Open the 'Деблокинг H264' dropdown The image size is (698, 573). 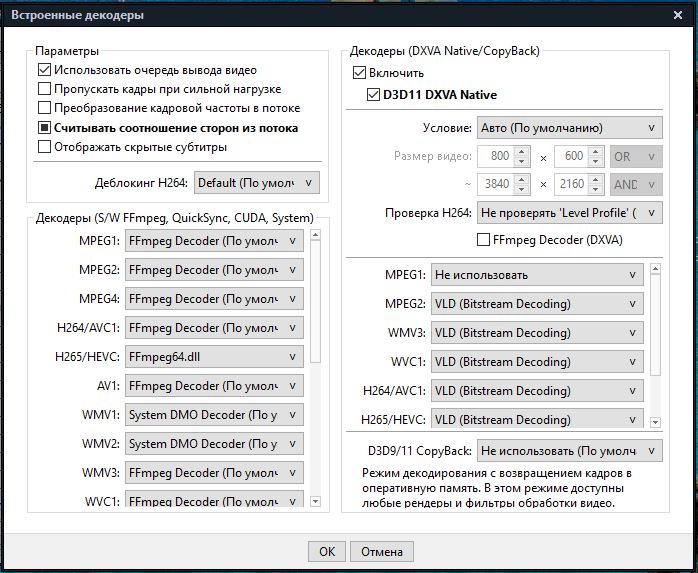[x=256, y=183]
